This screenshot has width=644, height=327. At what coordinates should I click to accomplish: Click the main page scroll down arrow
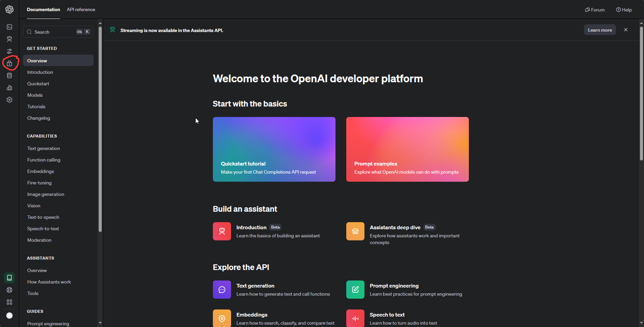[x=641, y=323]
